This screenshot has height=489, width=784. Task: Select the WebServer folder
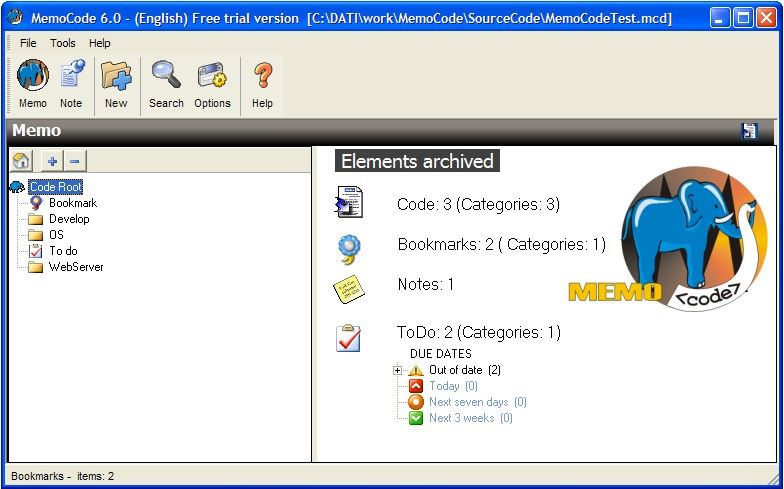tap(76, 267)
